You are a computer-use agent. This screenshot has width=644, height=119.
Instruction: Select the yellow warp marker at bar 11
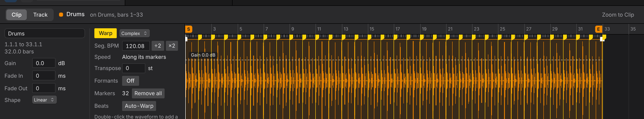tap(318, 37)
